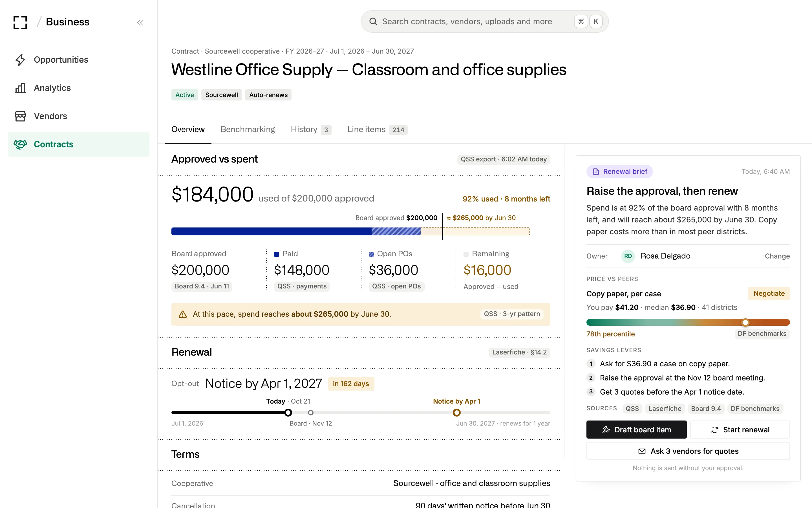
Task: Click the search magnifier icon
Action: click(373, 21)
